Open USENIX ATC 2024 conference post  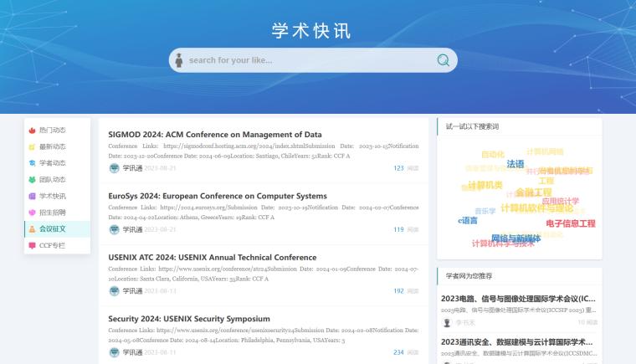point(218,258)
